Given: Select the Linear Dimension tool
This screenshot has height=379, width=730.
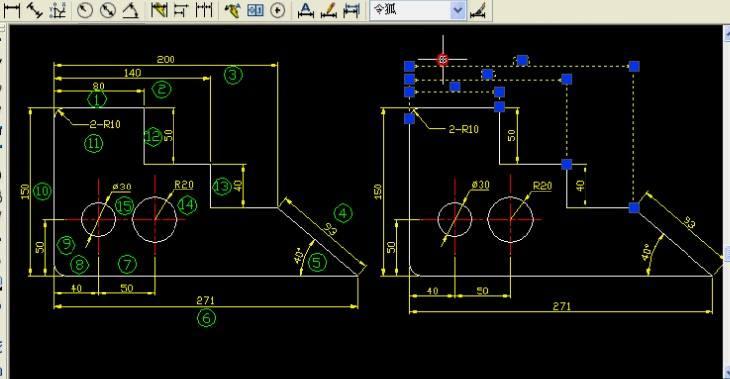Looking at the screenshot, I should pos(12,10).
